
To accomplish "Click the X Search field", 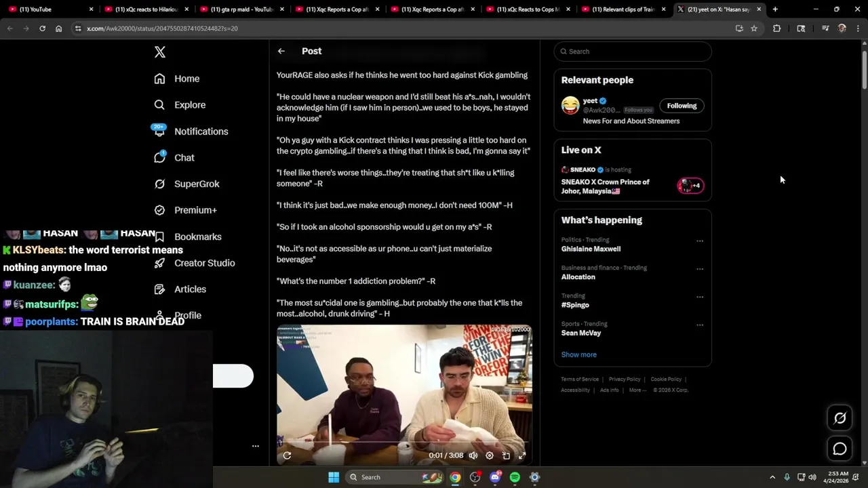I will 632,52.
